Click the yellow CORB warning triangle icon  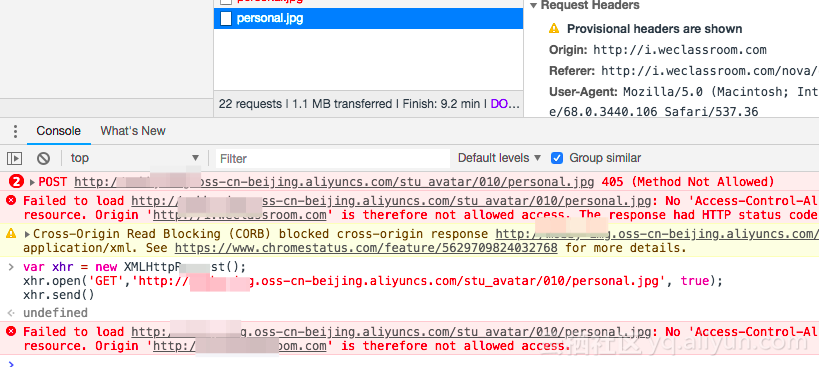coord(11,233)
